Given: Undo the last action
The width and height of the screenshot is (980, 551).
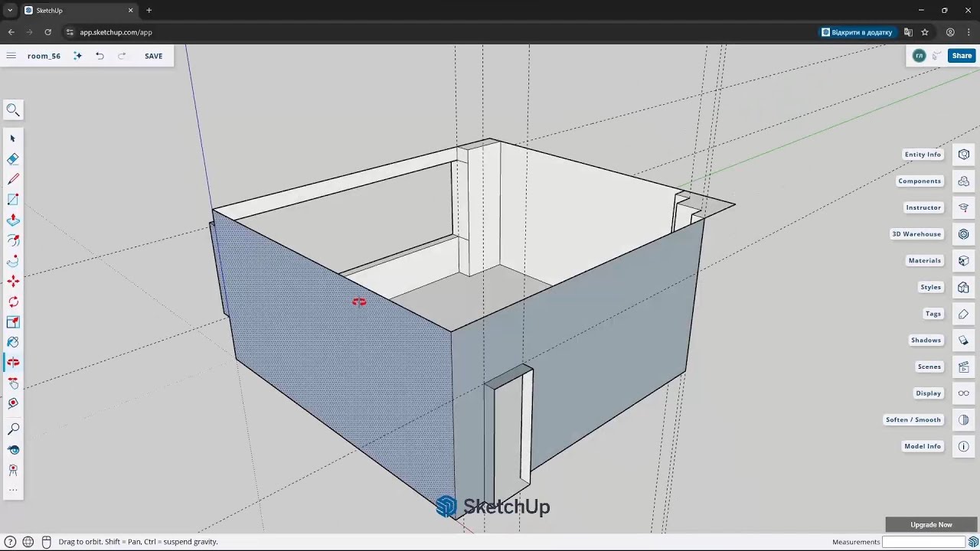Looking at the screenshot, I should pyautogui.click(x=100, y=56).
